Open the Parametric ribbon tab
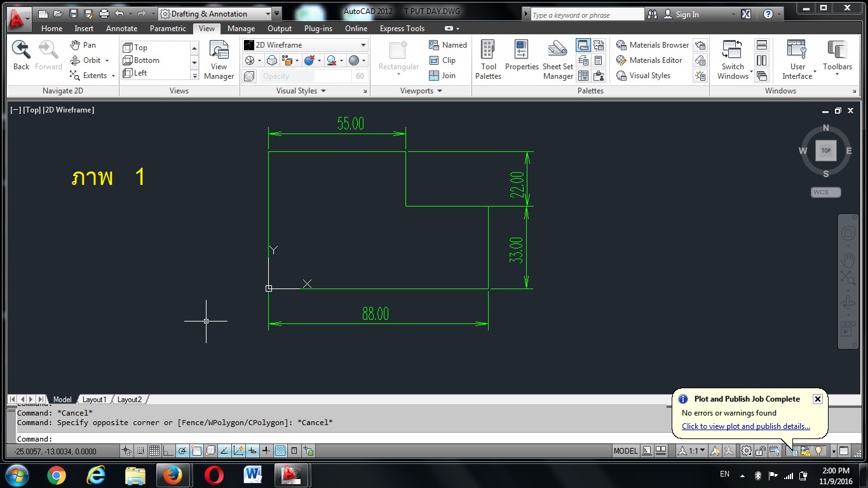 tap(168, 29)
